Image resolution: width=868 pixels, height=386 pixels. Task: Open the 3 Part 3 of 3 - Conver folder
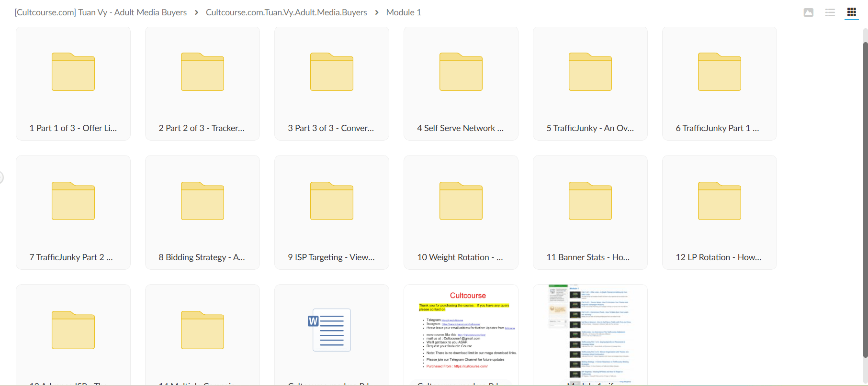point(332,84)
